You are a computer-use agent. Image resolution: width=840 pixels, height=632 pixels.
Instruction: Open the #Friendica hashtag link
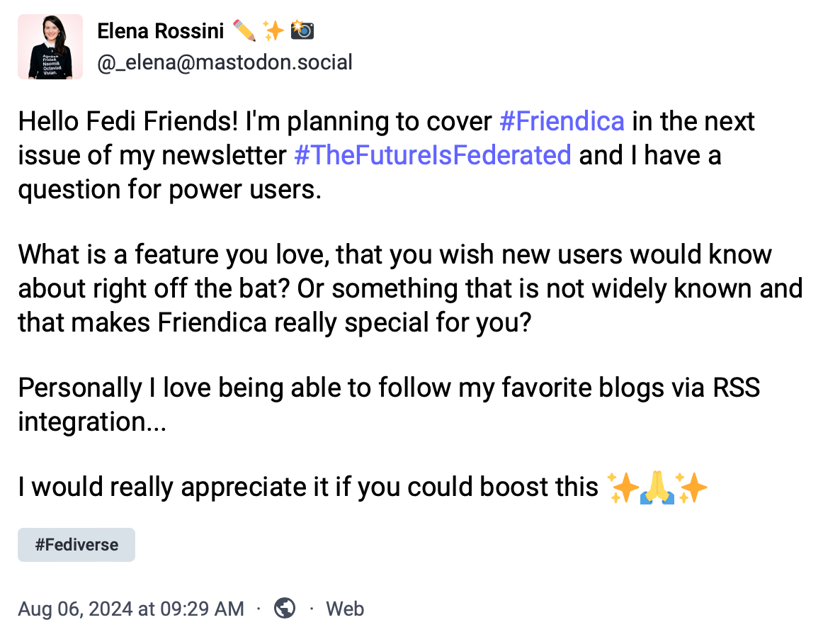point(562,121)
